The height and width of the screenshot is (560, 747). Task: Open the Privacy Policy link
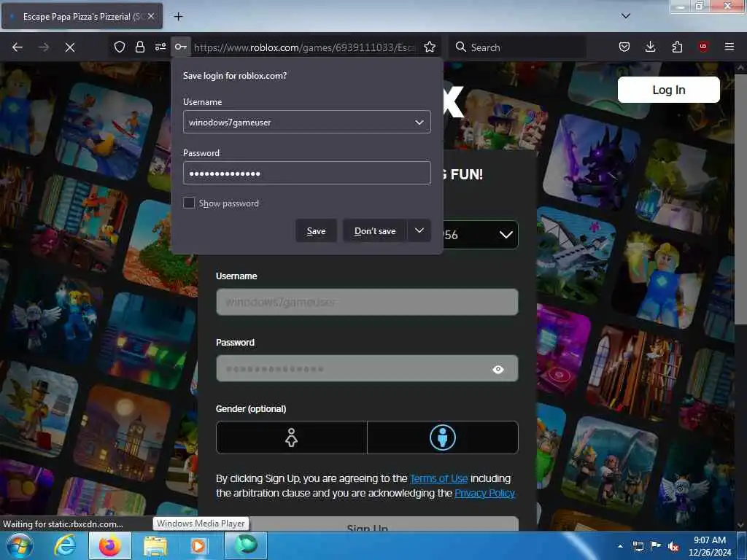tap(484, 493)
